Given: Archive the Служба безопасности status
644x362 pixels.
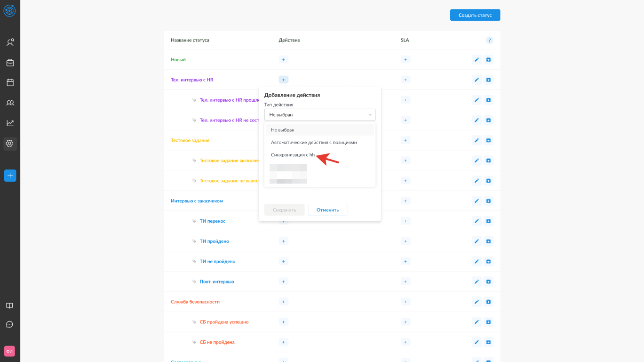Looking at the screenshot, I should 489,302.
